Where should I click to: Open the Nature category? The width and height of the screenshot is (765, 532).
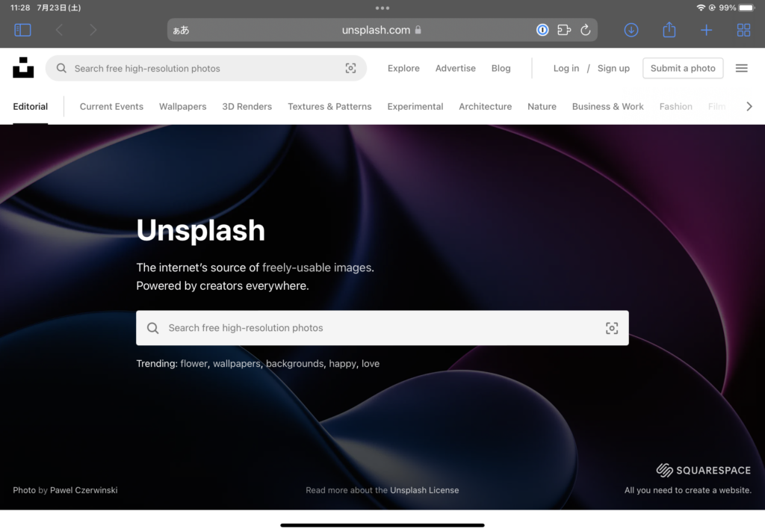click(542, 106)
